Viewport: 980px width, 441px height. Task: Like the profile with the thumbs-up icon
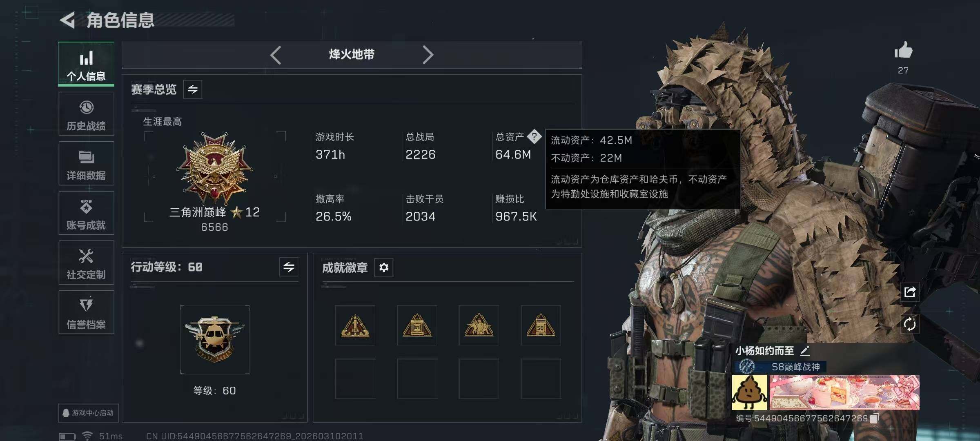tap(903, 51)
